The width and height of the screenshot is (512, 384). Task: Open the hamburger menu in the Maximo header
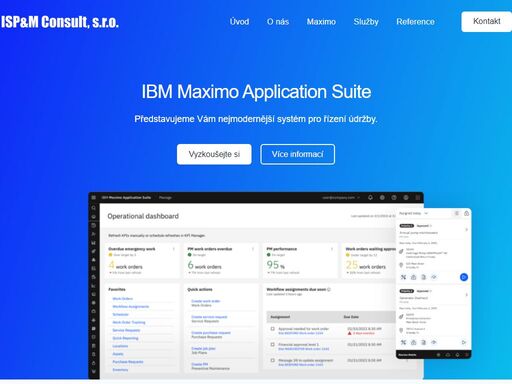tap(94, 197)
